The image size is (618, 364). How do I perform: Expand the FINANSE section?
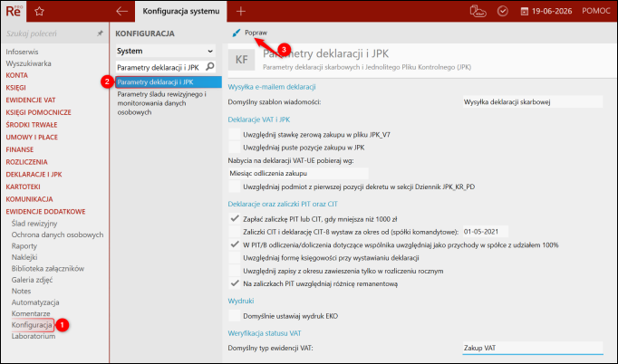[x=19, y=149]
